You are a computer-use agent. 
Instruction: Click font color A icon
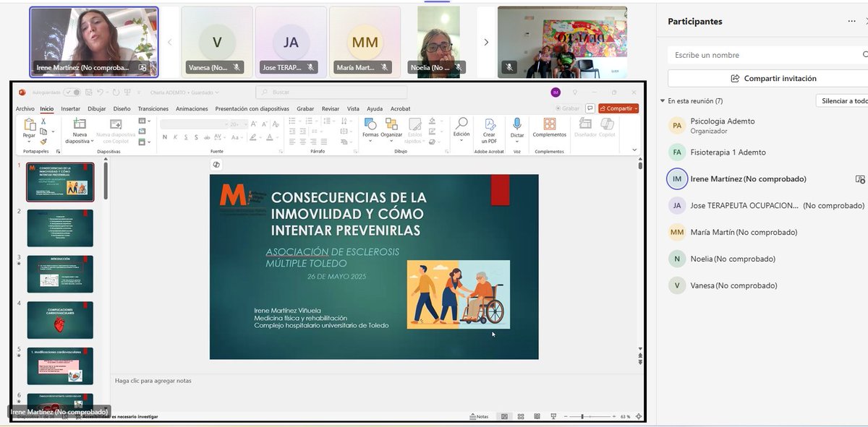269,137
